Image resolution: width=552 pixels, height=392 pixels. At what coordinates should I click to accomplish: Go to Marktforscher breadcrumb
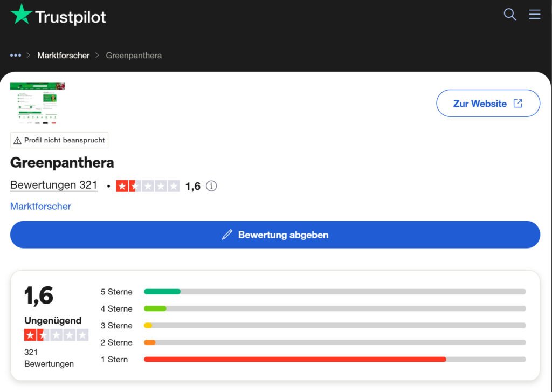click(x=63, y=56)
